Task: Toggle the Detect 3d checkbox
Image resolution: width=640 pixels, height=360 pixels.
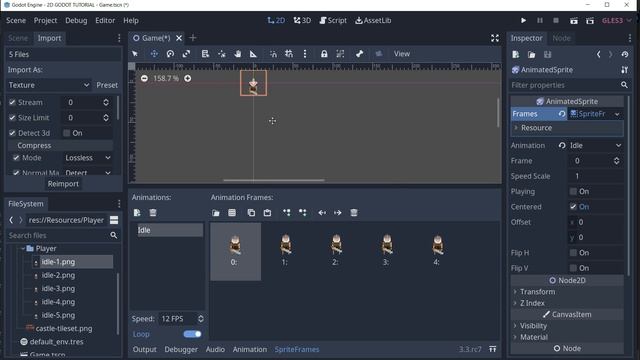Action: pos(12,133)
